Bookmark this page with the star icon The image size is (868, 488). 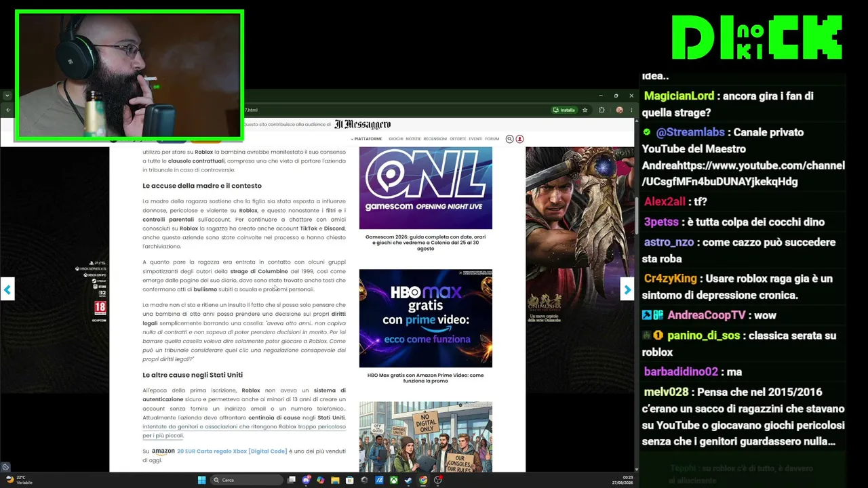tap(585, 110)
